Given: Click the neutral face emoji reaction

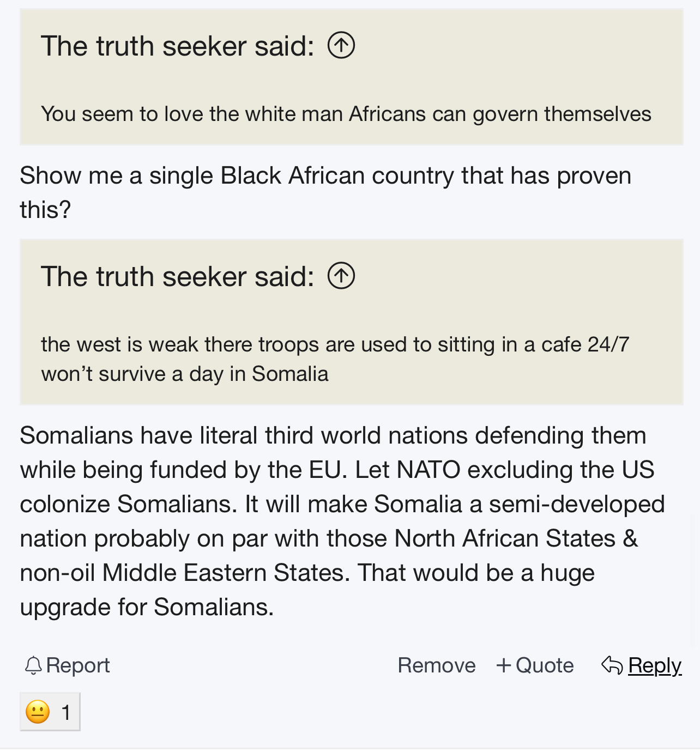Looking at the screenshot, I should (38, 712).
